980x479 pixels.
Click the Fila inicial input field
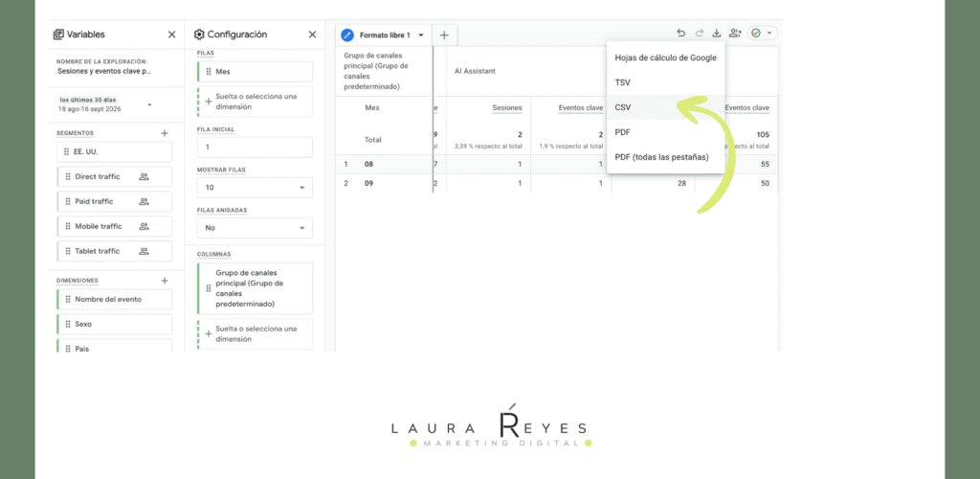(255, 148)
